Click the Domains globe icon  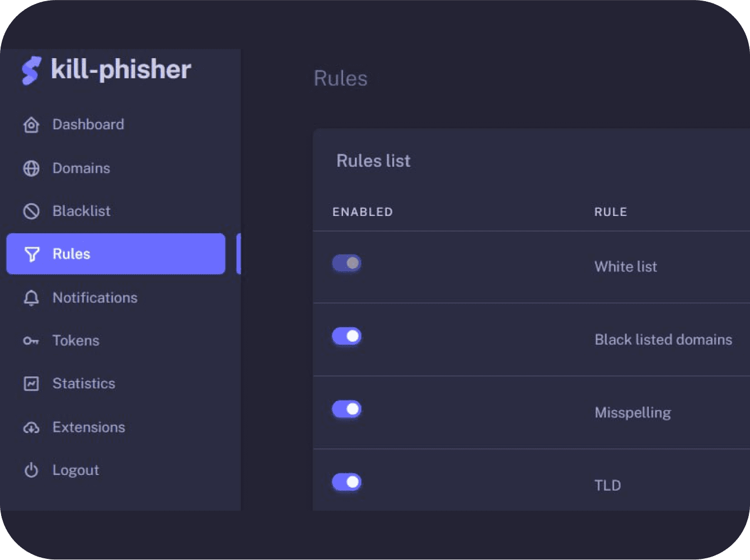[x=31, y=168]
